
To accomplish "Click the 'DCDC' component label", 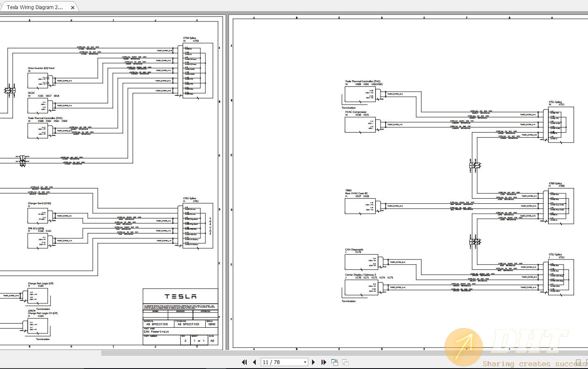I will coord(31,93).
